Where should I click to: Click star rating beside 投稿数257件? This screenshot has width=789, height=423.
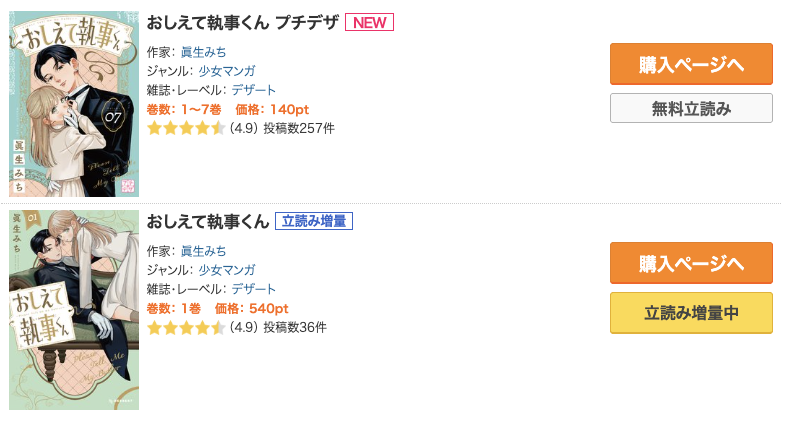tap(186, 128)
